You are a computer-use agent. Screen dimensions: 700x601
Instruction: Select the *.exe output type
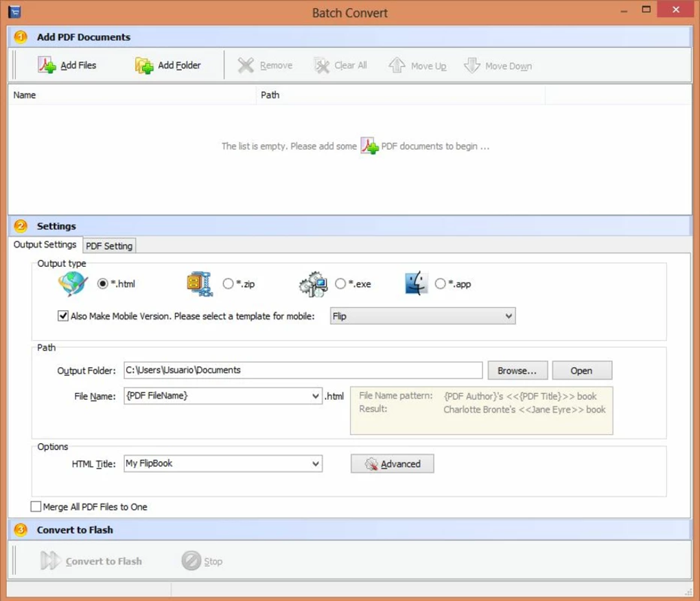(340, 283)
